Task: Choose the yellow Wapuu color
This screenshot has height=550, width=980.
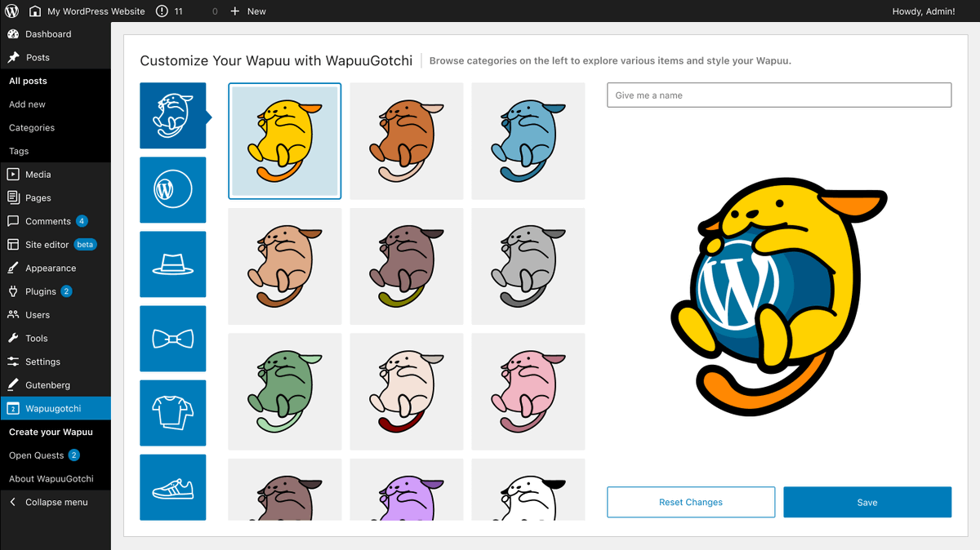Action: point(285,141)
